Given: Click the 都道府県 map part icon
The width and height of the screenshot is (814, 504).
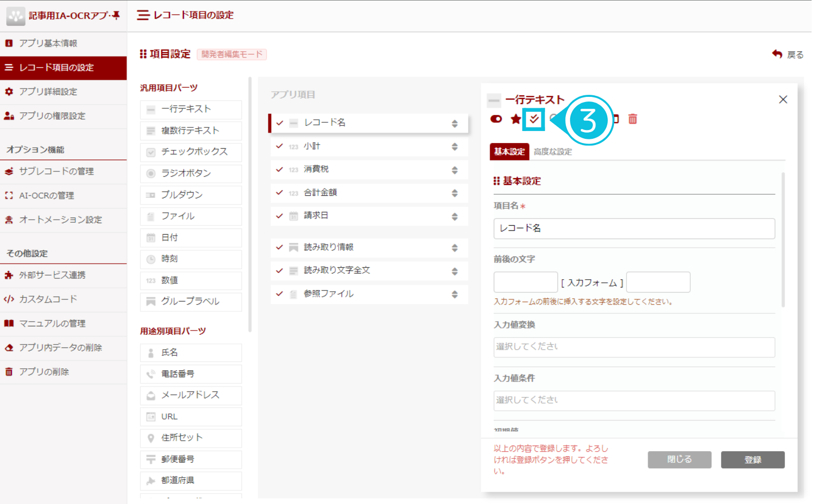Looking at the screenshot, I should [x=151, y=481].
